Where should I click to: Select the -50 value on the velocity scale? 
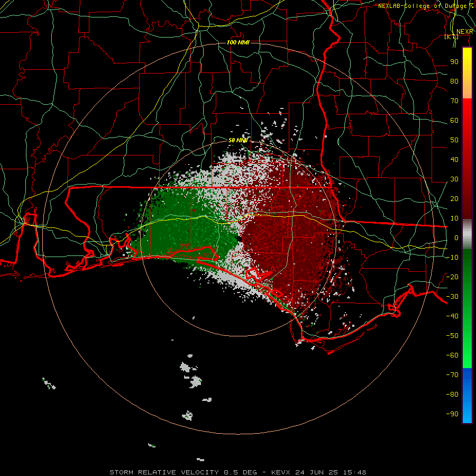pos(452,336)
